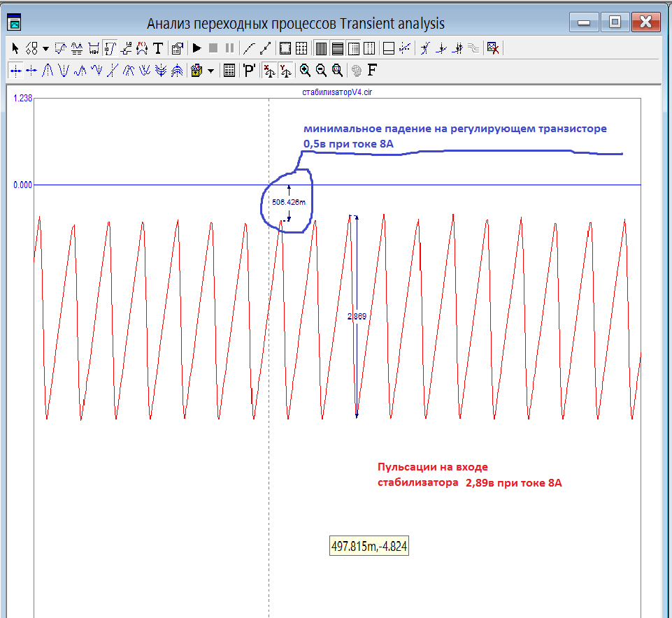
Task: Click the bold 'F' font button
Action: point(372,70)
